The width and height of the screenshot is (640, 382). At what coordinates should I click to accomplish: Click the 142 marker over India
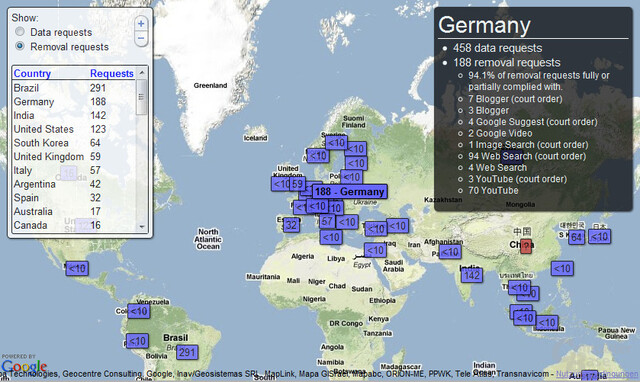(472, 275)
